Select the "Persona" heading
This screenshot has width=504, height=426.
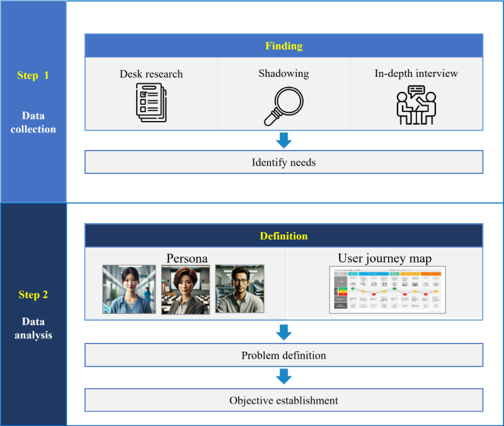click(x=187, y=258)
